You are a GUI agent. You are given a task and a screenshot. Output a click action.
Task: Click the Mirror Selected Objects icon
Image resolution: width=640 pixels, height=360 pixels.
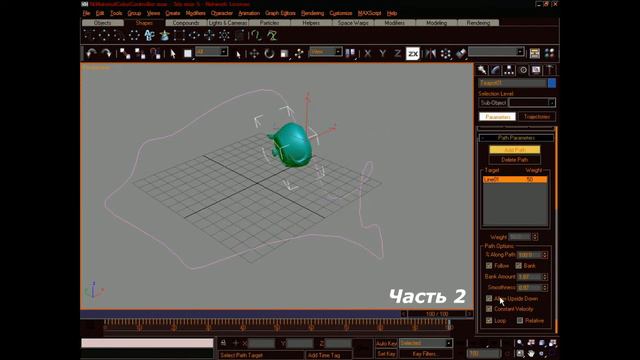[x=430, y=53]
